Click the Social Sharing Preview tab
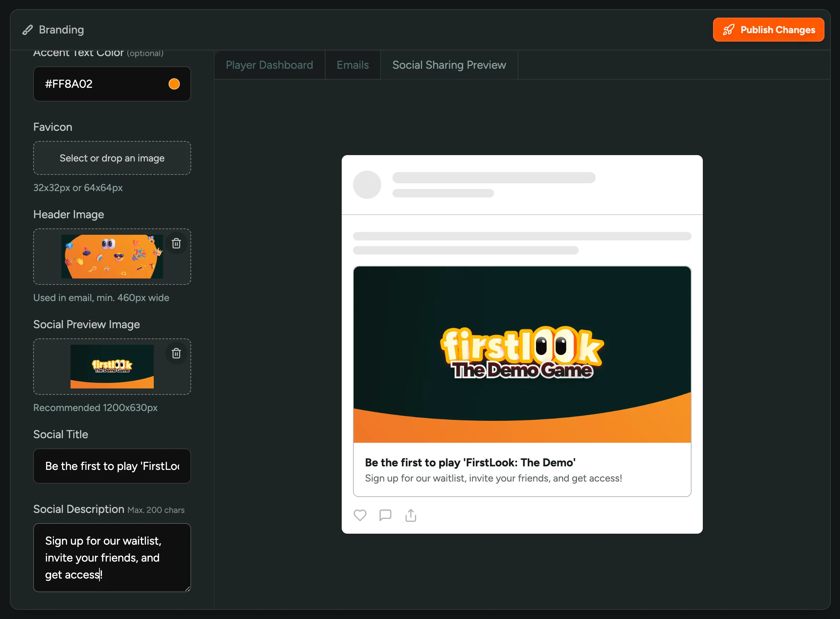 click(449, 64)
